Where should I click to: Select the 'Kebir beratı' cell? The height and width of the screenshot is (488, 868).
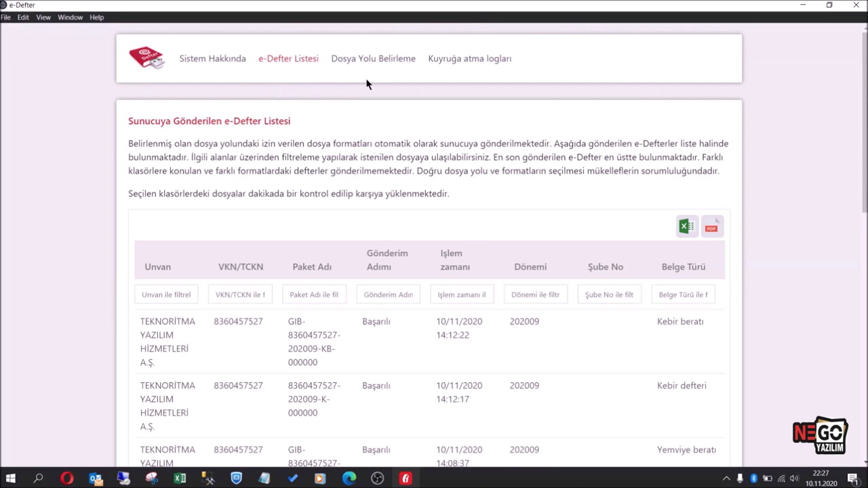point(680,321)
